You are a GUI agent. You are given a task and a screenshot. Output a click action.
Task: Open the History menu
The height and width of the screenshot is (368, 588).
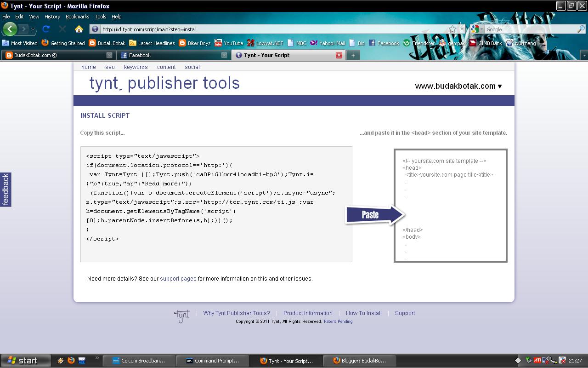click(52, 17)
